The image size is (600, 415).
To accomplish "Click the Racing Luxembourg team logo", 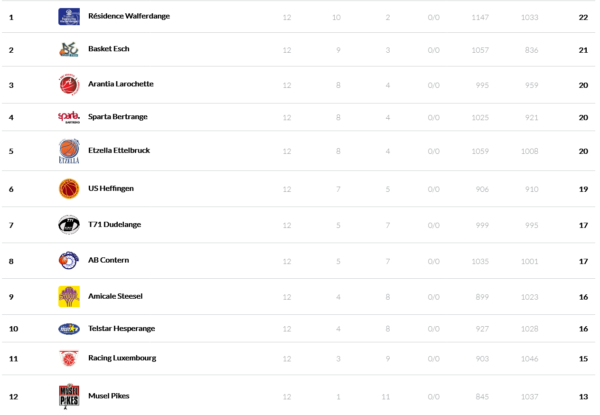I will click(x=69, y=358).
